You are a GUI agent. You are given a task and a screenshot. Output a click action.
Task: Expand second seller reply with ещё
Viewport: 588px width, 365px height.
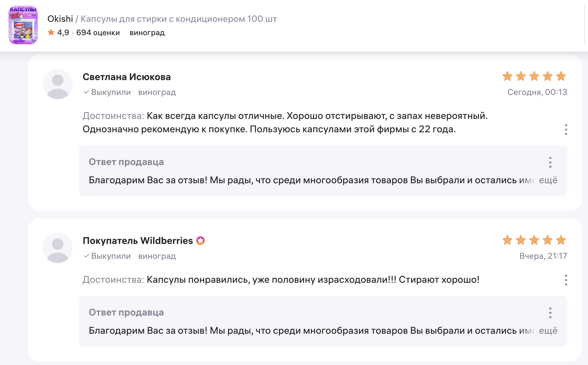point(548,331)
